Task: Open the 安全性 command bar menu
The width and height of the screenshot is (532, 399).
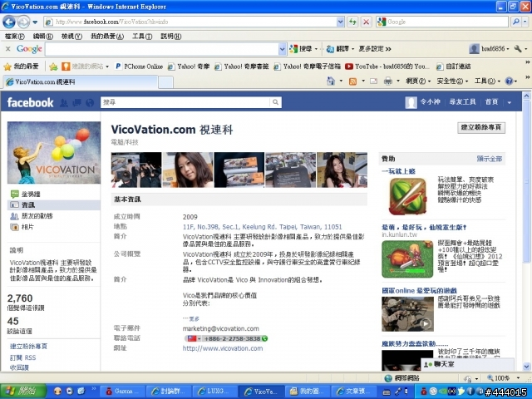Action: [x=452, y=81]
